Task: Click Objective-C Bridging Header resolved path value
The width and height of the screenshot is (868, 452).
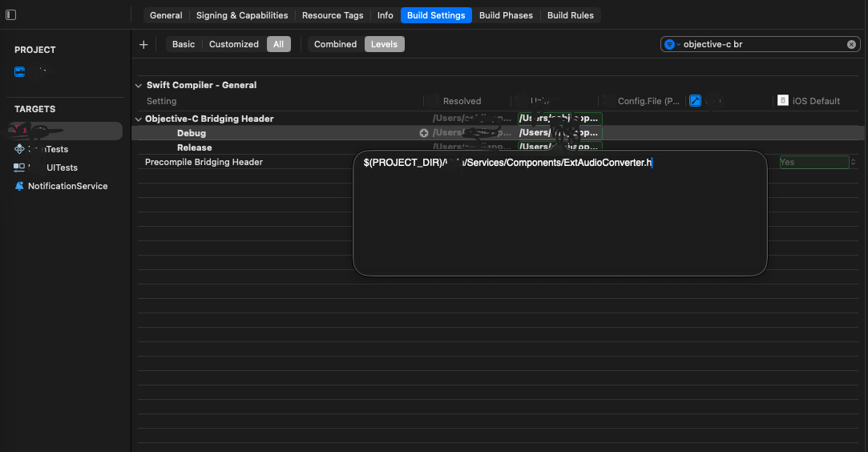Action: point(471,119)
